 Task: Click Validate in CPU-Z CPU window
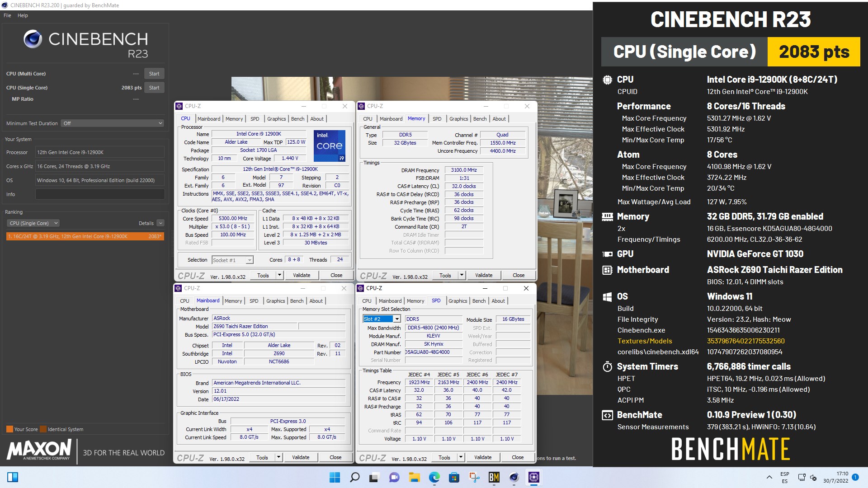coord(302,275)
